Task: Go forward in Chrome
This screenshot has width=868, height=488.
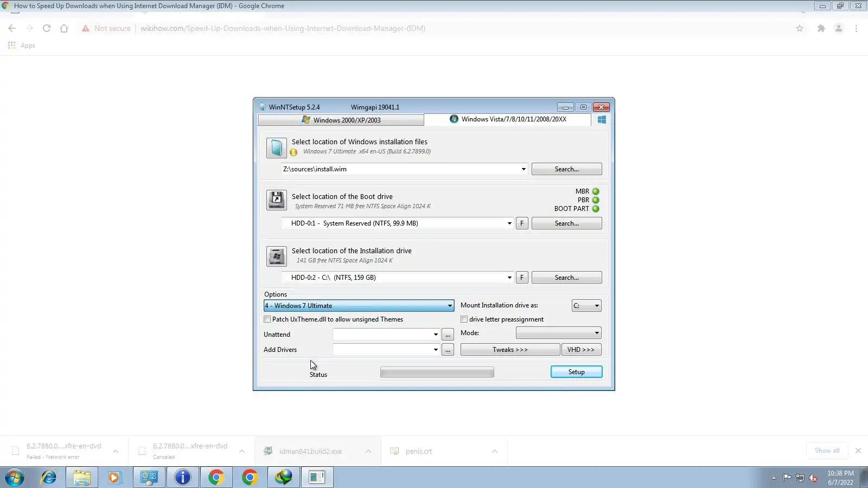Action: click(x=29, y=28)
